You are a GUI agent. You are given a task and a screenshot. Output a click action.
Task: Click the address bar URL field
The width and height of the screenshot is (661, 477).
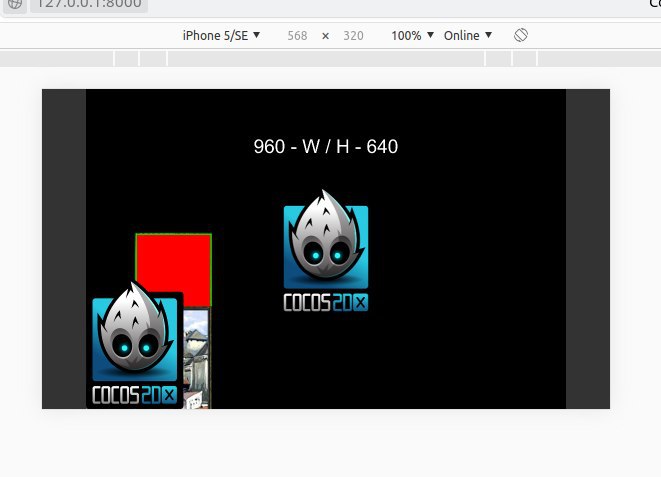point(89,4)
